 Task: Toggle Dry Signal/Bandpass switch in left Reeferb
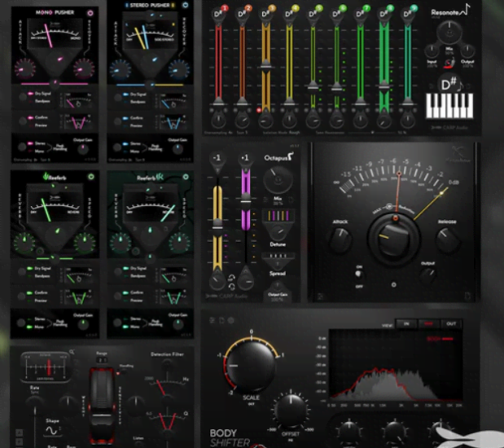(22, 272)
